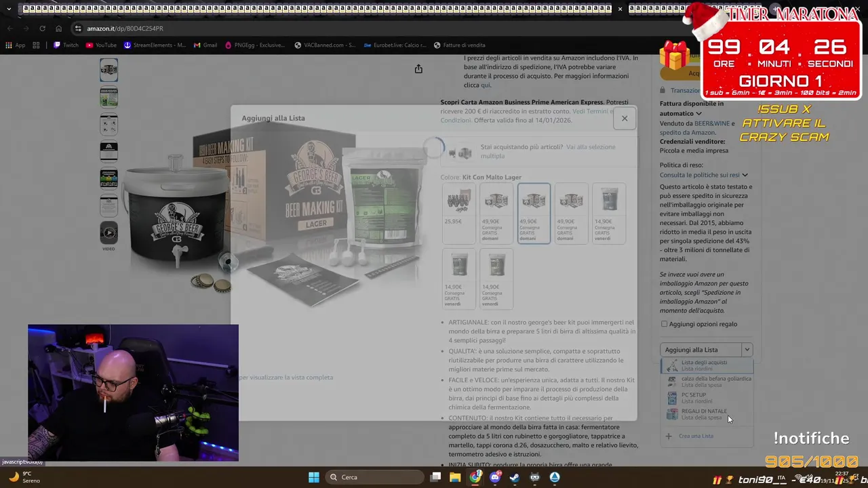Expand the Aggiungi alla Lista dropdown arrow

click(747, 350)
